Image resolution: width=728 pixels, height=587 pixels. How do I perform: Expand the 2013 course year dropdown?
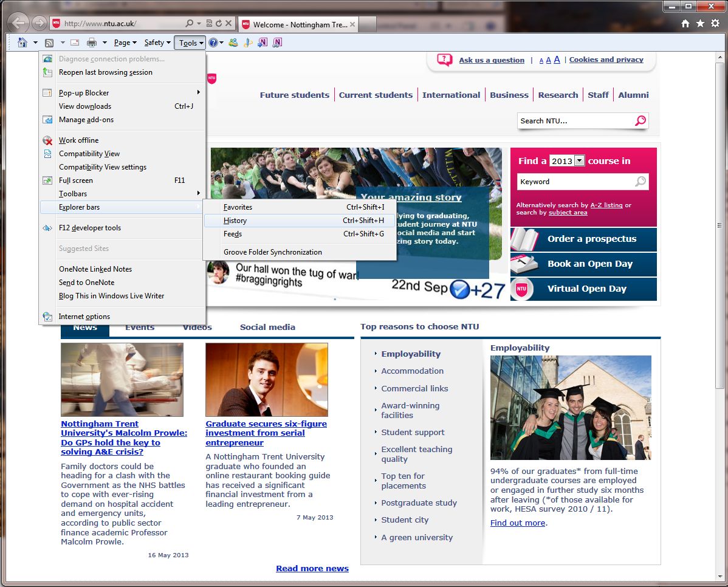point(579,161)
